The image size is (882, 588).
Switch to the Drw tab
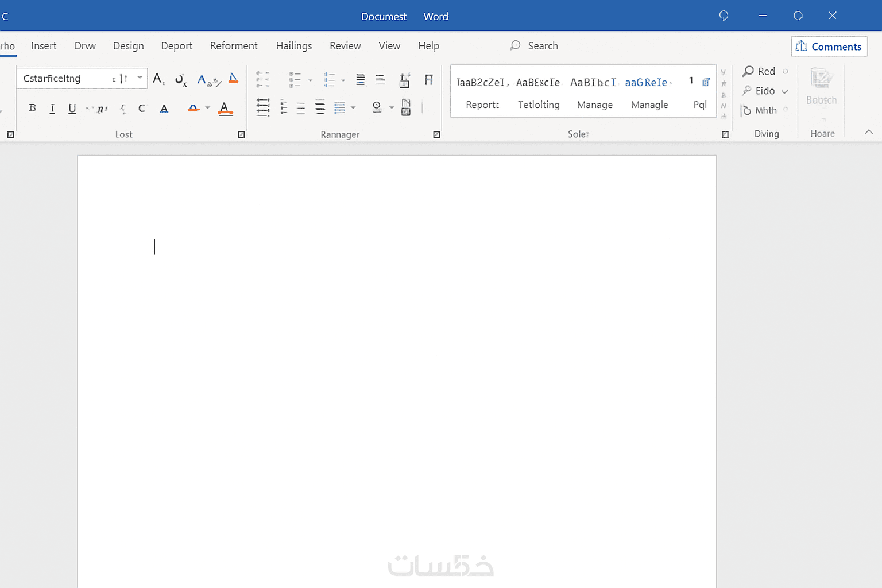coord(85,46)
